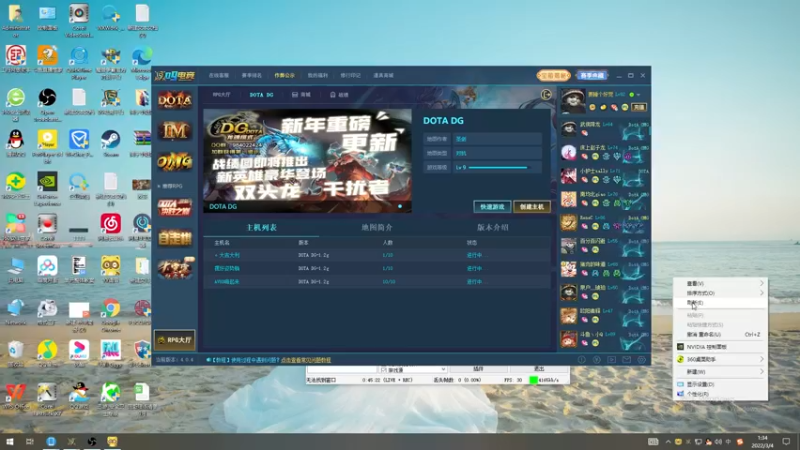This screenshot has width=800, height=450.
Task: Open the 自走棋 game in sidebar
Action: click(174, 238)
